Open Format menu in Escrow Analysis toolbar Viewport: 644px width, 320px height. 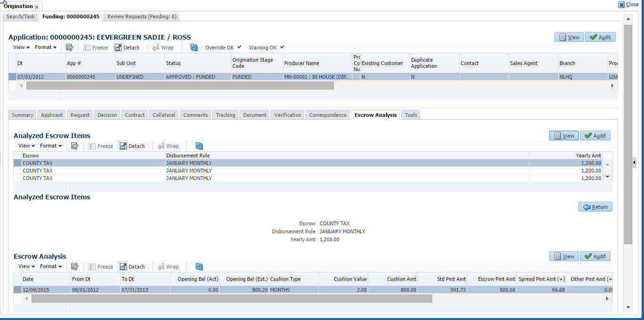[x=51, y=267]
